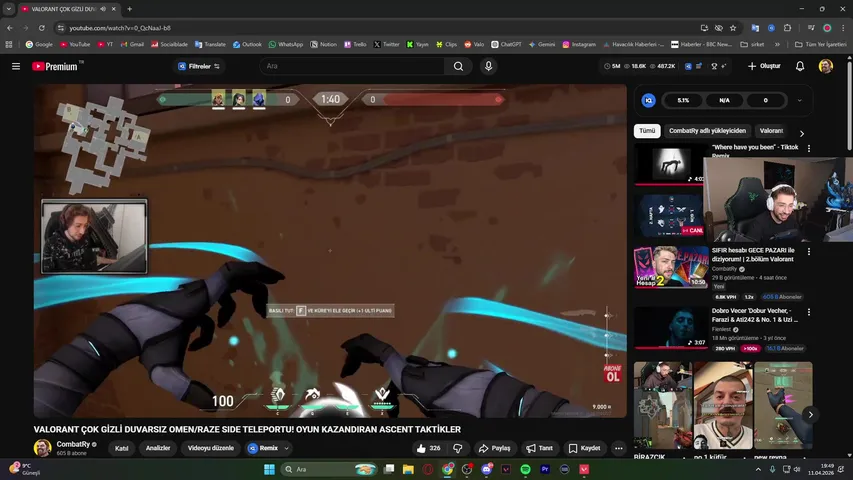This screenshot has height=480, width=853.
Task: Open the account avatar menu
Action: point(825,66)
